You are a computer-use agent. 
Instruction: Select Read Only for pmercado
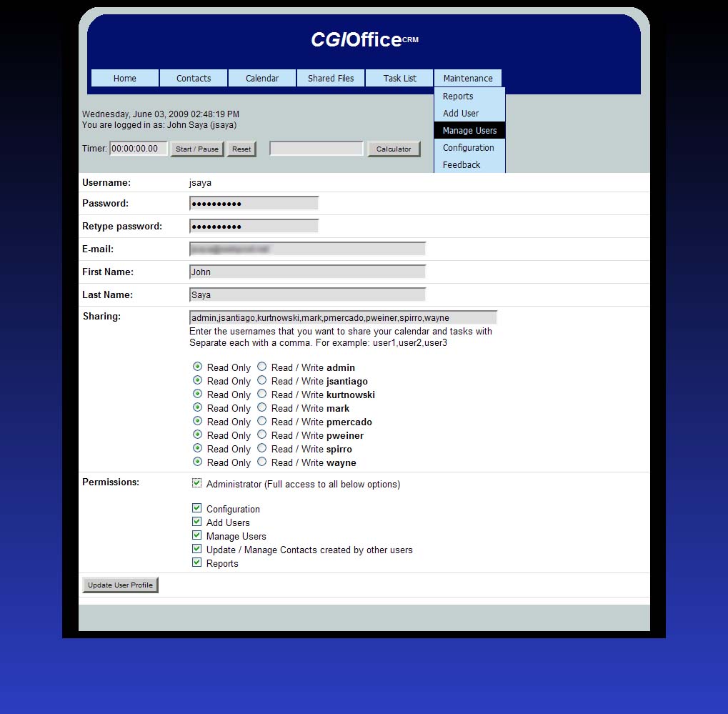tap(197, 420)
